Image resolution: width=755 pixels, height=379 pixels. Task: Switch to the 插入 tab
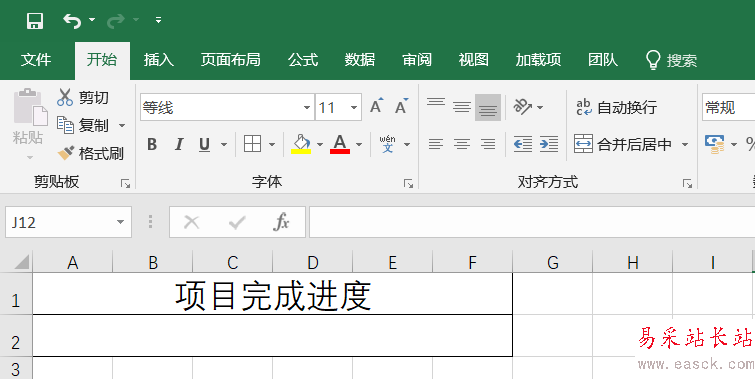(158, 60)
